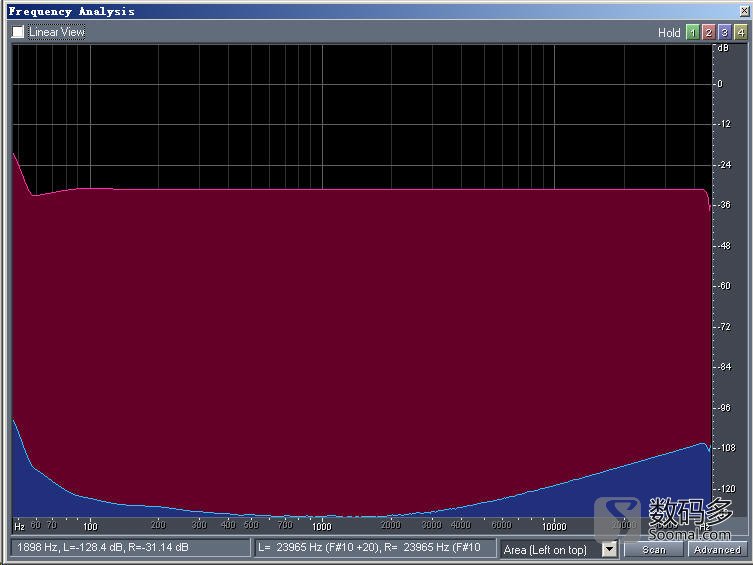Close the Frequency Analysis window
Screen dimensions: 753x565
743,11
